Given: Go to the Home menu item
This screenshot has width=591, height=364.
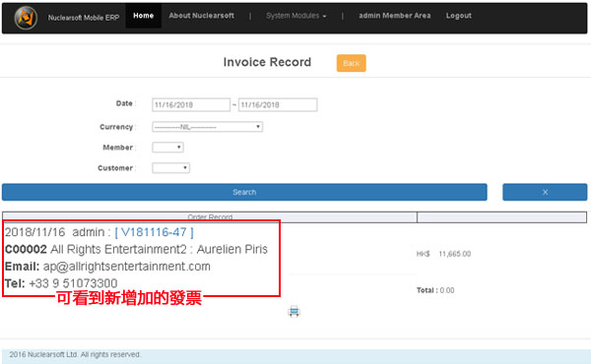Looking at the screenshot, I should pos(143,16).
